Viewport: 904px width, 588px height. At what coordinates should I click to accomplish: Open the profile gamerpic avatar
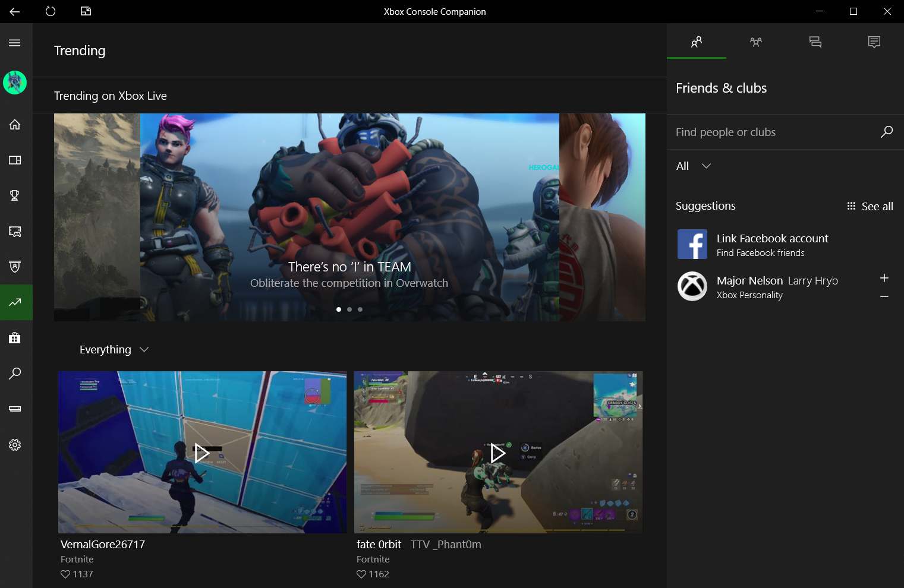[x=15, y=83]
